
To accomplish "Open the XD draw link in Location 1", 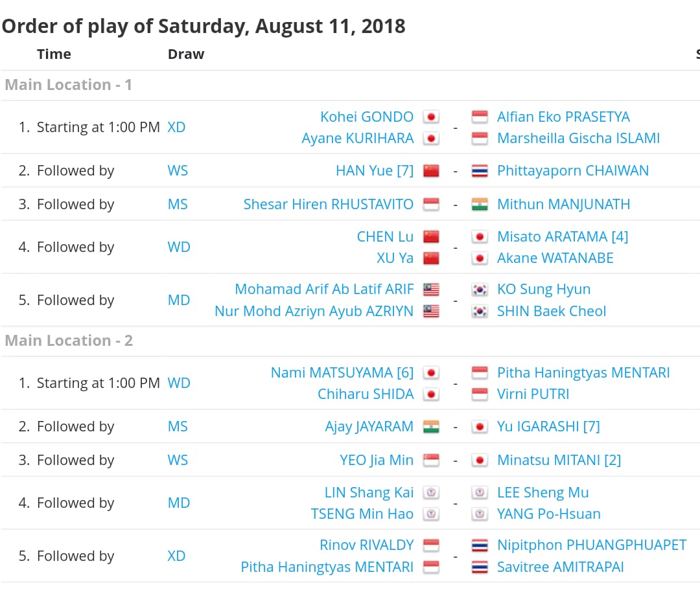I will 176,127.
